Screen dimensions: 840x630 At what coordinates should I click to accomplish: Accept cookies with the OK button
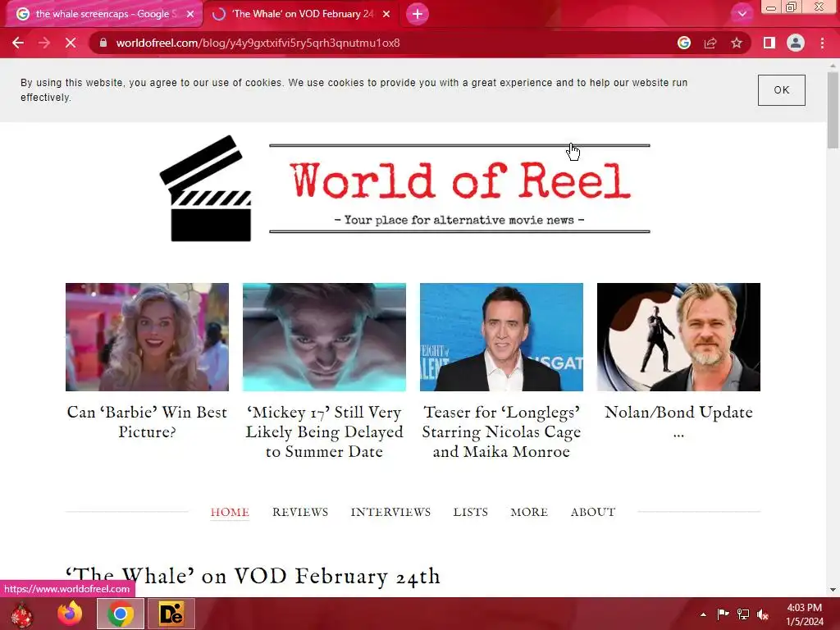tap(781, 90)
